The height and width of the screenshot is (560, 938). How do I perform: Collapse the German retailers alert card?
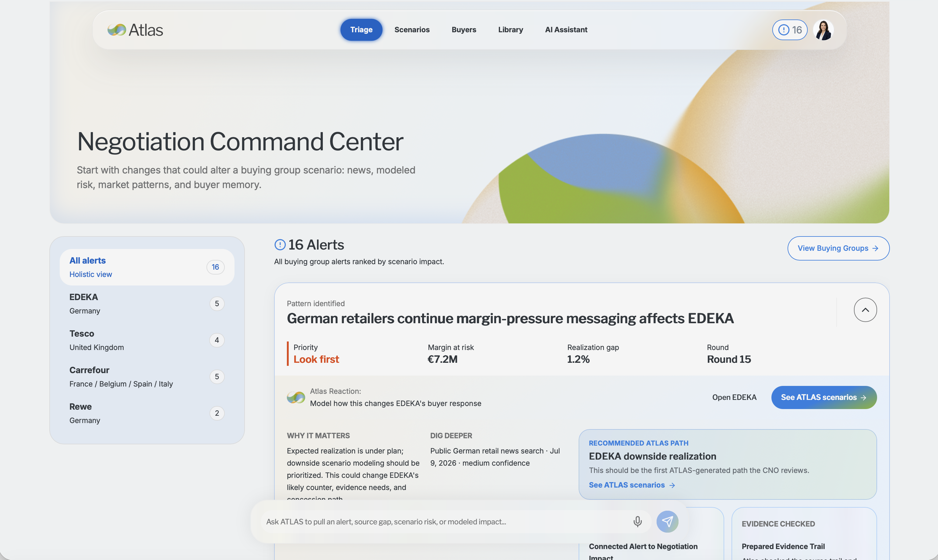[865, 310]
